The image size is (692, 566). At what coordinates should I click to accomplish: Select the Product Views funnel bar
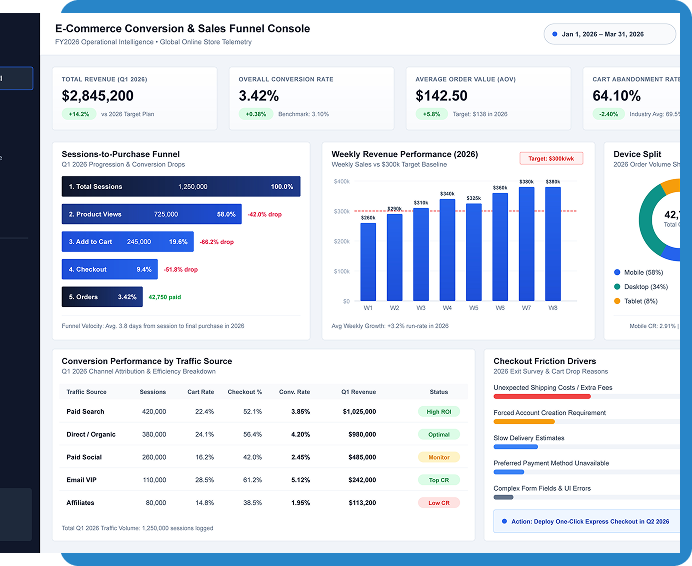click(152, 214)
